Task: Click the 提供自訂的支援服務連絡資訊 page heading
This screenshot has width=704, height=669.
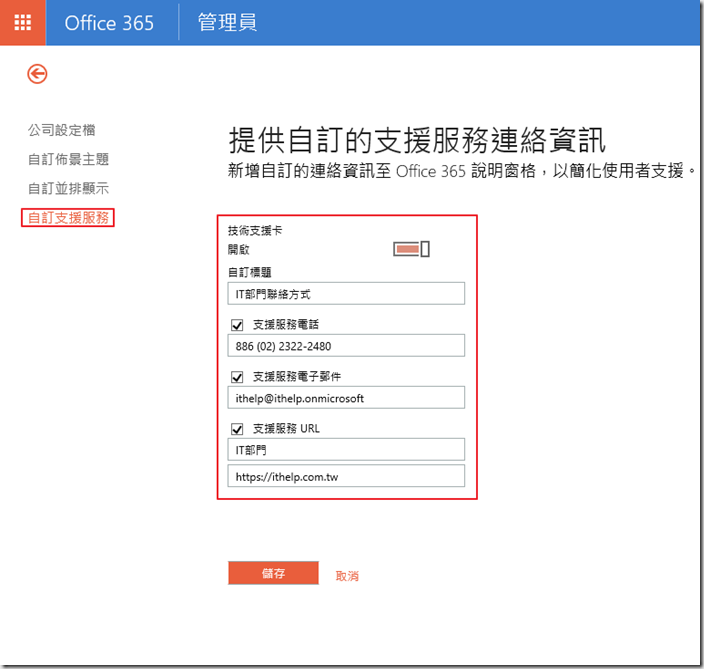Action: pyautogui.click(x=418, y=139)
